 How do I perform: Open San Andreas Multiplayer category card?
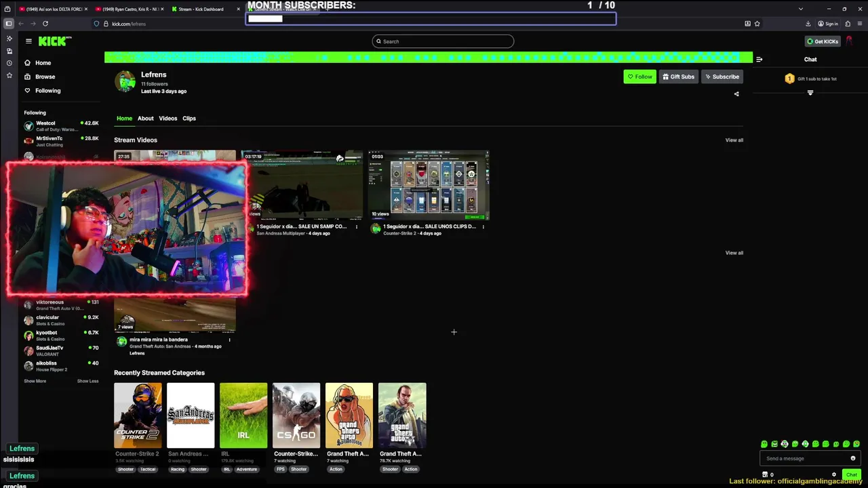(x=191, y=415)
